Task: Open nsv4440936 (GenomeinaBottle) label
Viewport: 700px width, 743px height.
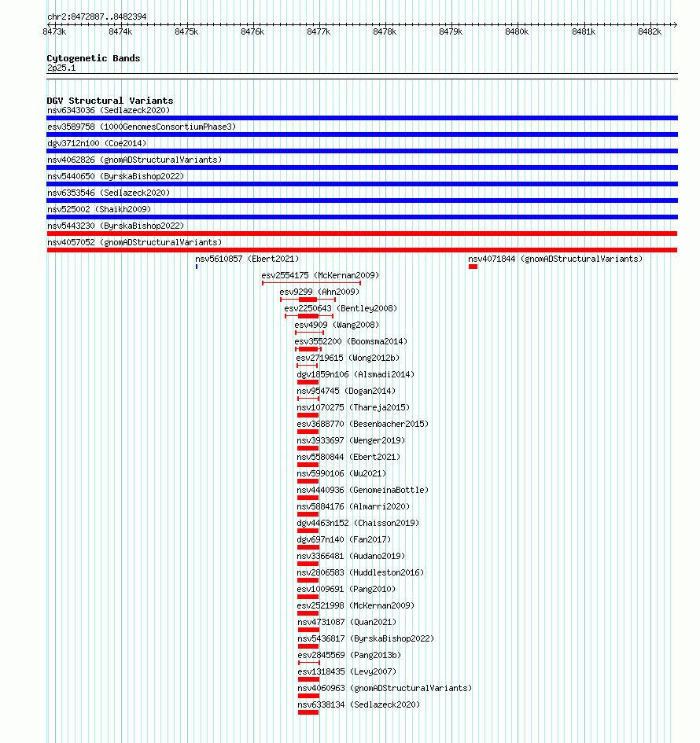Action: coord(363,491)
